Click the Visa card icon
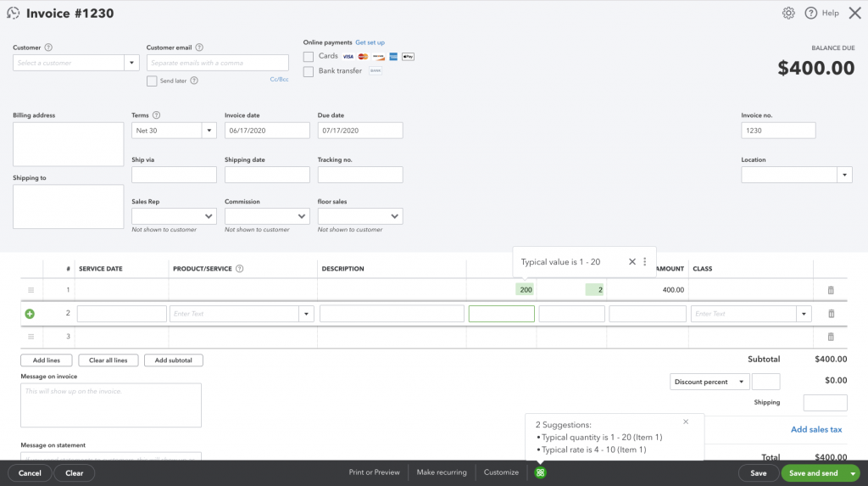868x486 pixels. tap(348, 57)
